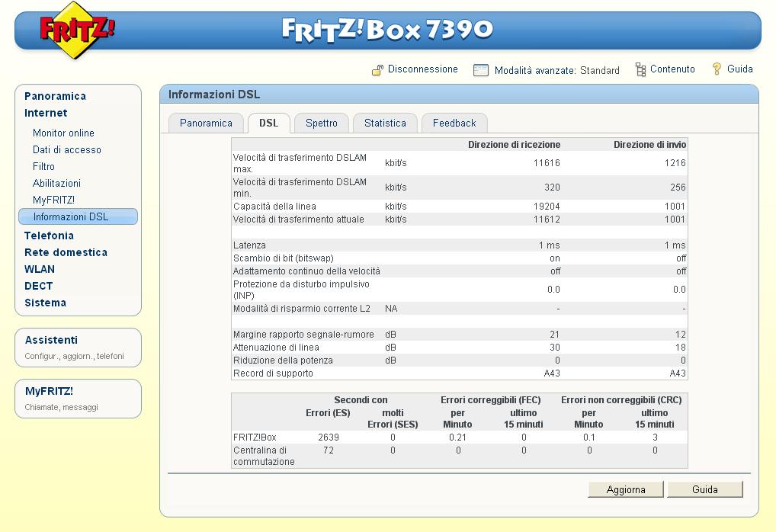Click 'Margine rapporto segnale-rumore' label
This screenshot has width=776, height=532.
click(x=303, y=334)
